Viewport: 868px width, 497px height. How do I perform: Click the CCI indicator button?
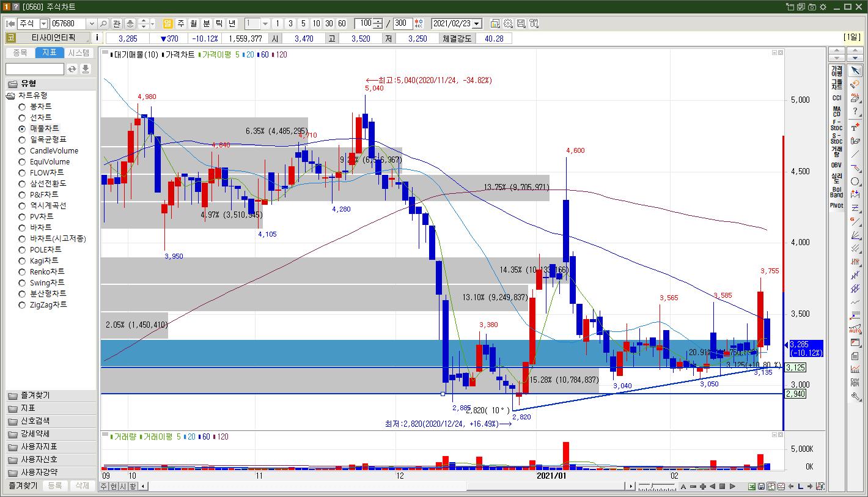coord(836,98)
